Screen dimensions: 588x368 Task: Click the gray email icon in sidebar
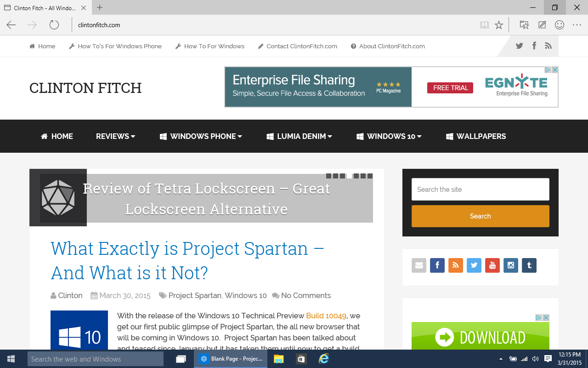[419, 265]
